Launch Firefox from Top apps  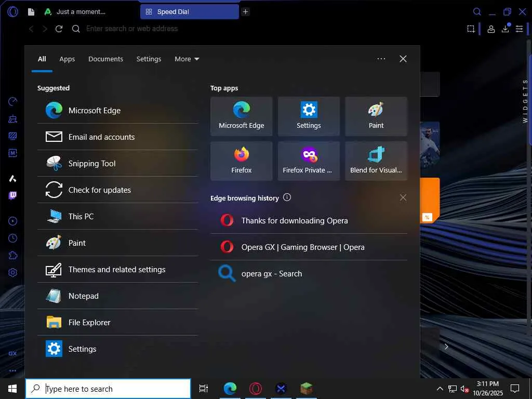(x=241, y=161)
